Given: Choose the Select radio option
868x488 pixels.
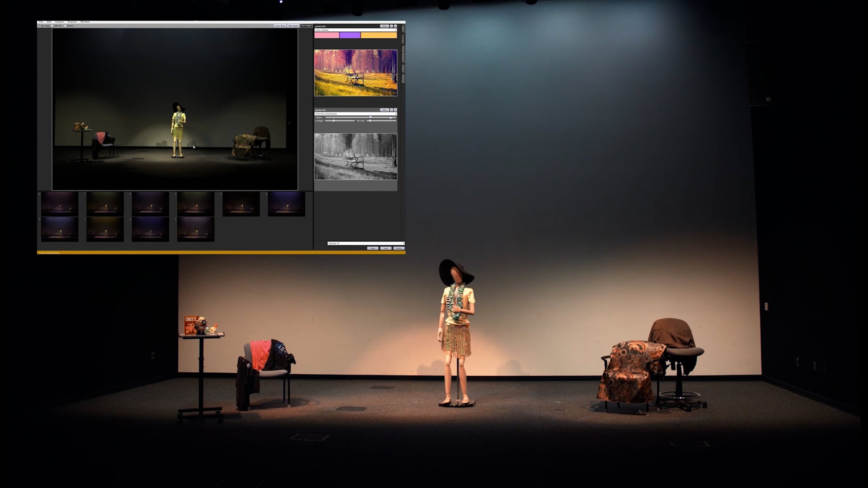Looking at the screenshot, I should (x=65, y=26).
